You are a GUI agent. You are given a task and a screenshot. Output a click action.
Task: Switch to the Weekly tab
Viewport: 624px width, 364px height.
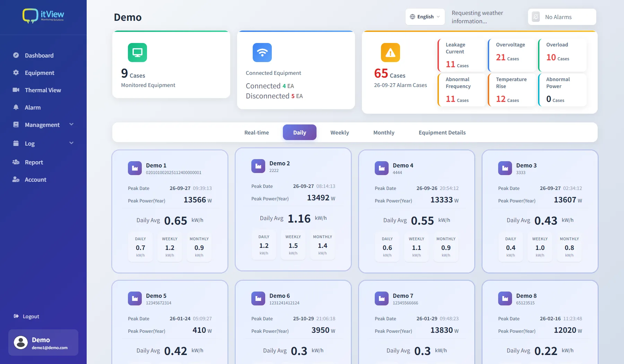point(340,132)
